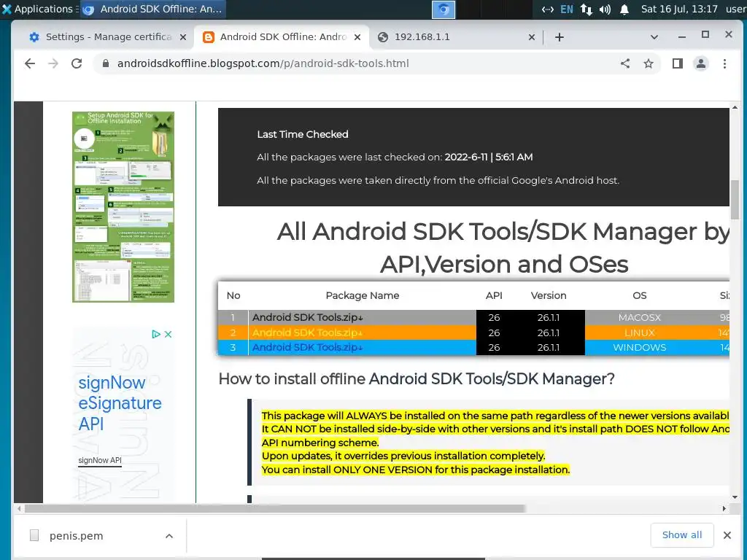
Task: Click the Version column header
Action: point(549,295)
